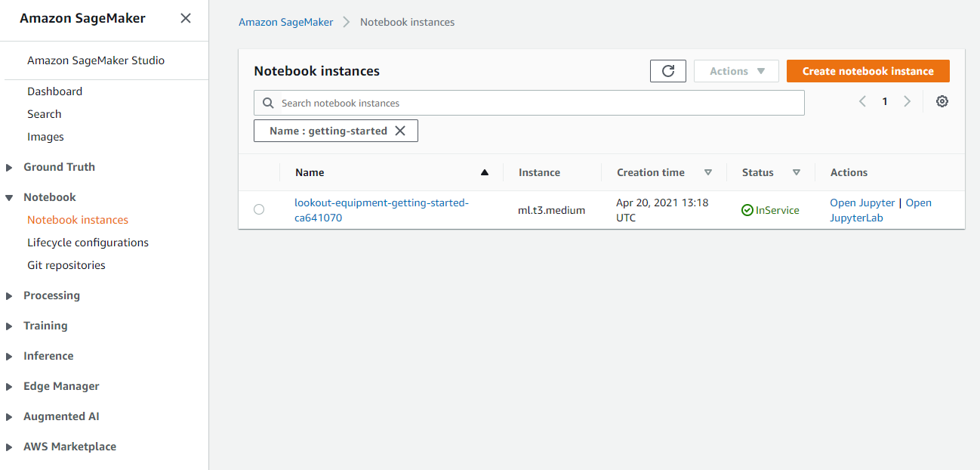Go to next page arrow
The image size is (980, 470).
point(908,101)
